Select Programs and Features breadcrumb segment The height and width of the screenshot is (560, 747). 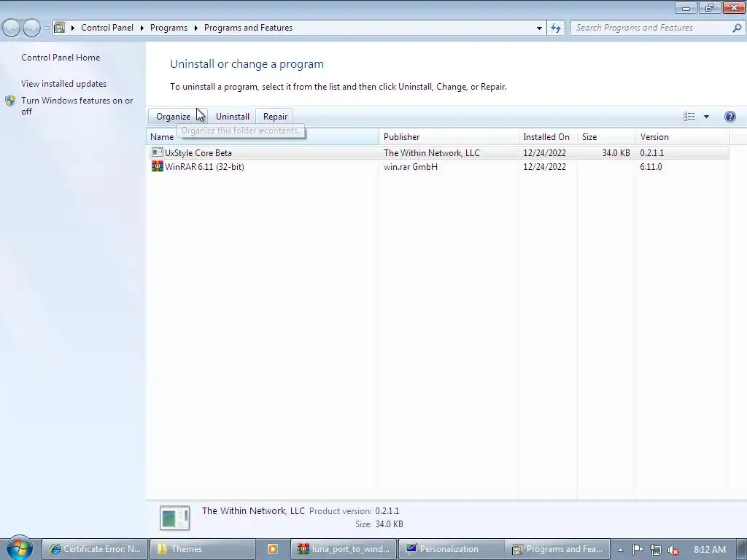point(248,28)
